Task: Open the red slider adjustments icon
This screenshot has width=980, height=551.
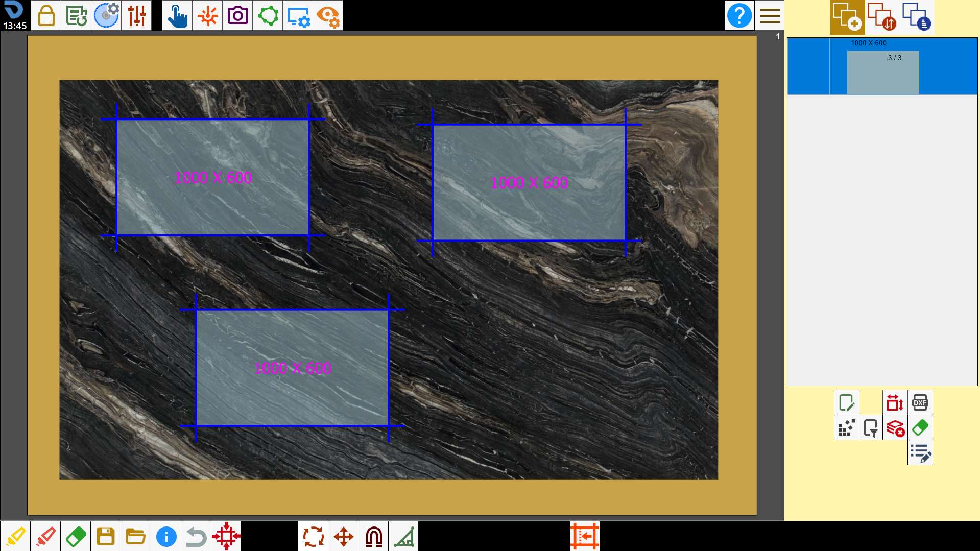Action: click(x=136, y=15)
